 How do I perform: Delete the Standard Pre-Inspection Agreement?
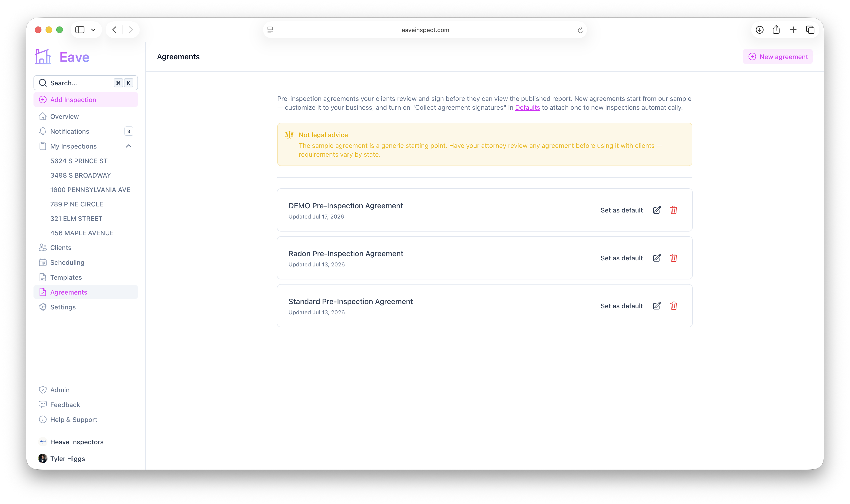[673, 306]
